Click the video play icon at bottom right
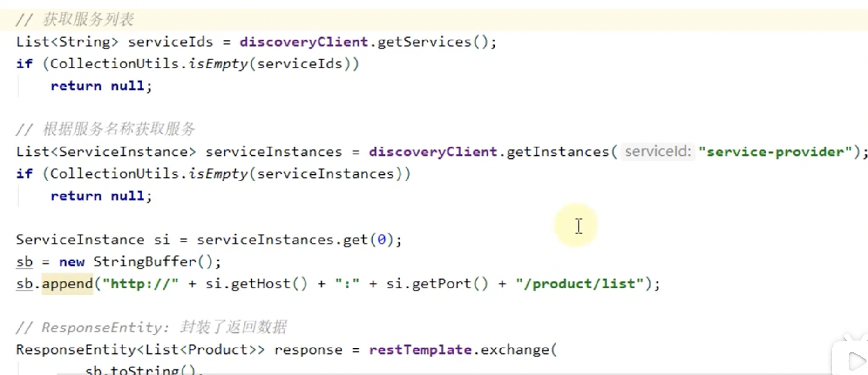The height and width of the screenshot is (375, 868). click(856, 362)
